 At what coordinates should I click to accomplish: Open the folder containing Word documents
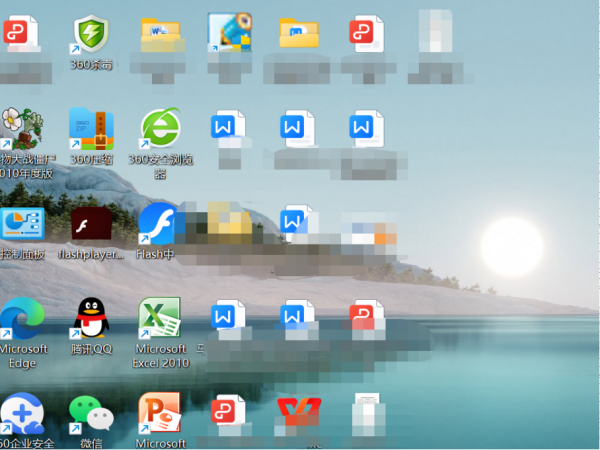[161, 35]
